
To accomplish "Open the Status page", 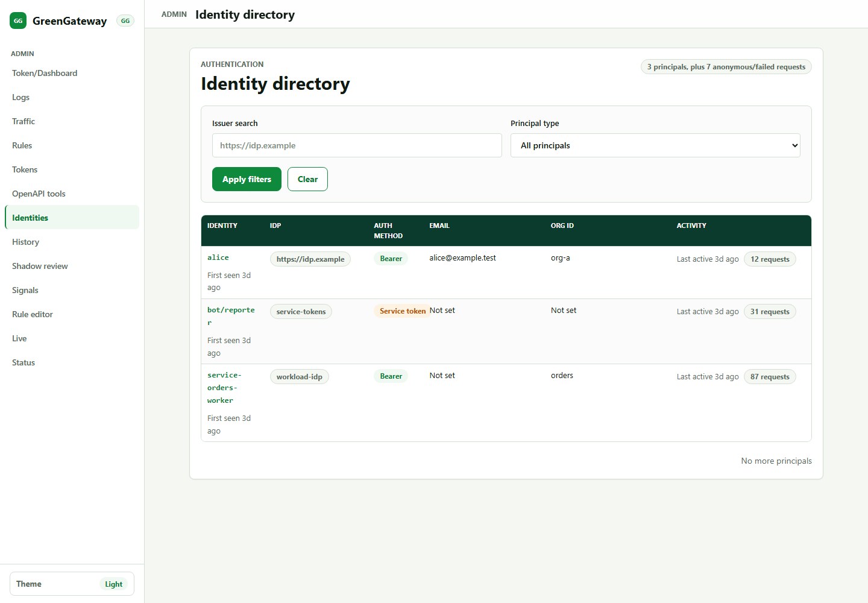I will coord(72,362).
